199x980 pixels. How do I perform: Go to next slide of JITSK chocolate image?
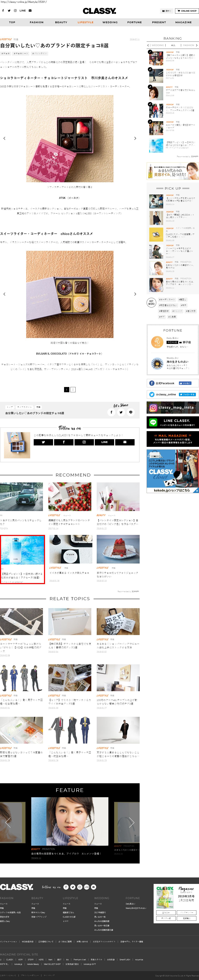pos(135,138)
